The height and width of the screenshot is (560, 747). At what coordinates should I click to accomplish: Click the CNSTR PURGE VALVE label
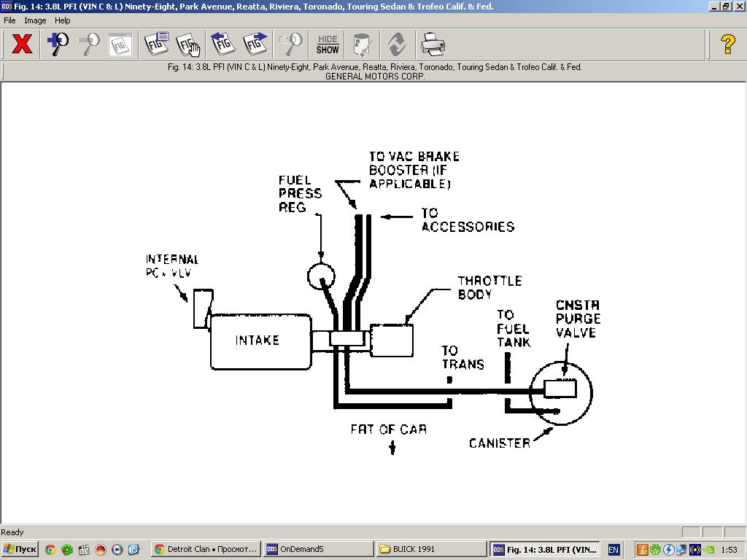(x=578, y=319)
